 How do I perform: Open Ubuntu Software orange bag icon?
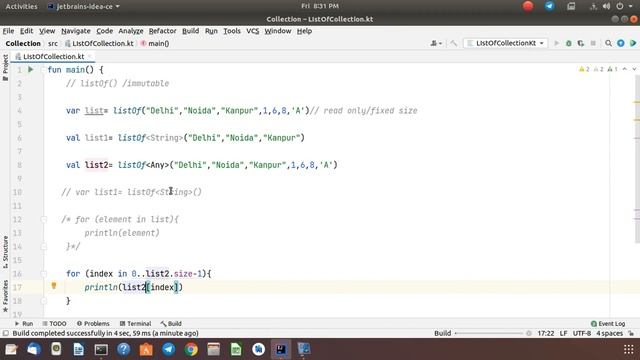(146, 349)
